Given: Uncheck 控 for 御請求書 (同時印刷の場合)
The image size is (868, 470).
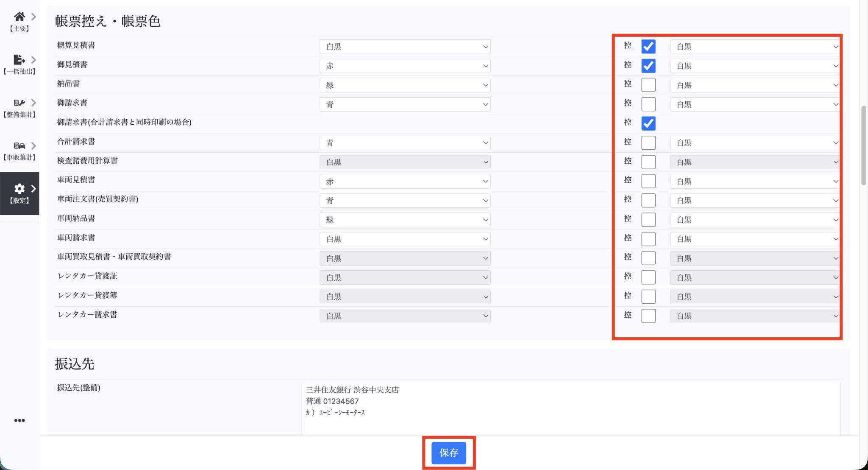Looking at the screenshot, I should pyautogui.click(x=648, y=123).
